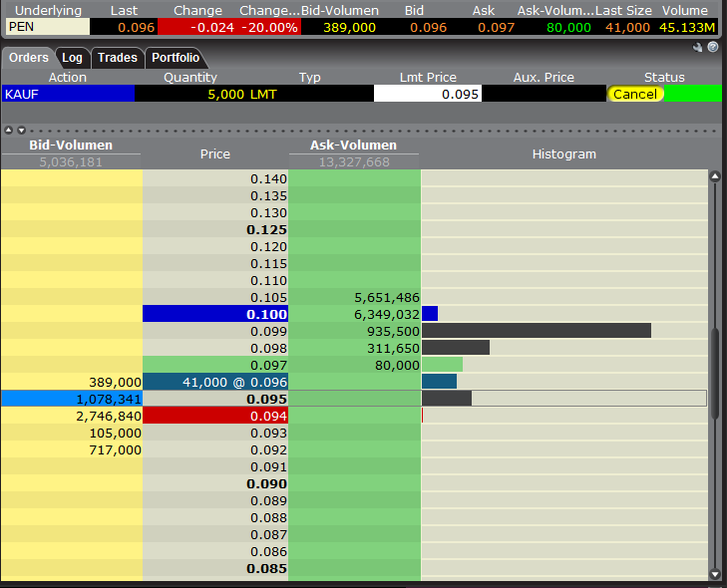
Task: Cancel the KAUF limit order
Action: point(635,94)
